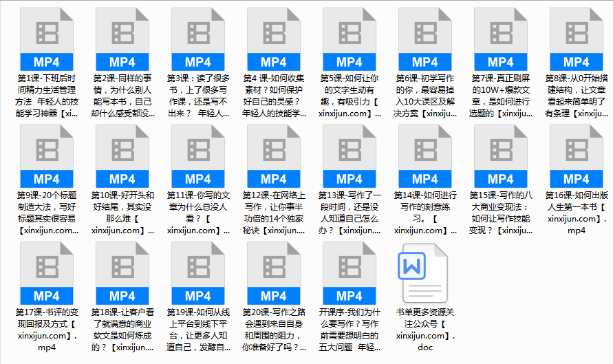This screenshot has width=613, height=364.
Task: Select the 第10课 好开头和好结尾 video
Action: point(122,156)
